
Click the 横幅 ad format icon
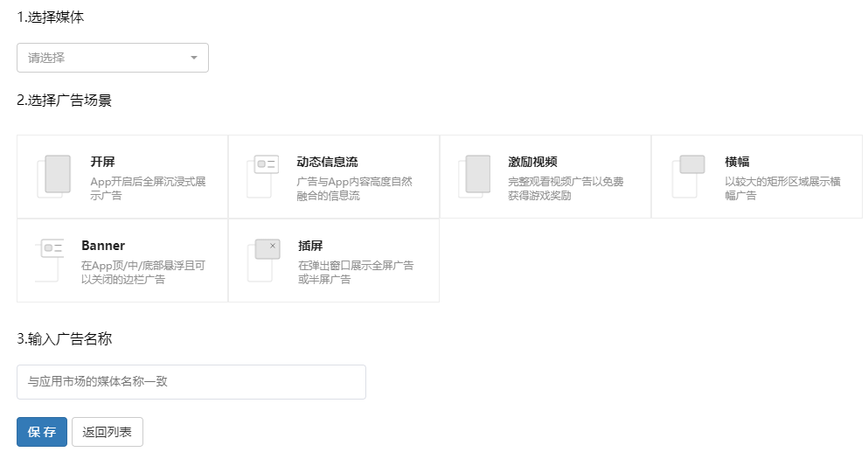pos(688,176)
